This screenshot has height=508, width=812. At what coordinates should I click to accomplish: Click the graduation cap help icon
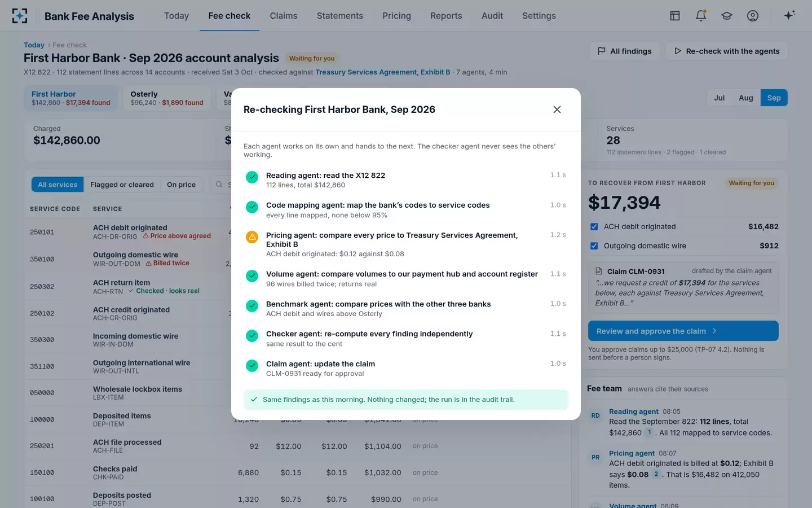pos(727,16)
